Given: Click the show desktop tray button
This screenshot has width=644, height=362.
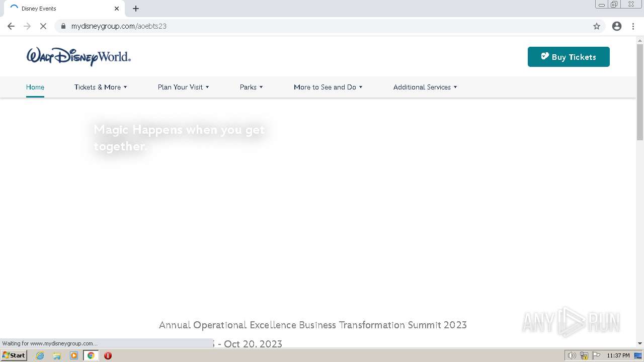Looking at the screenshot, I should click(638, 355).
